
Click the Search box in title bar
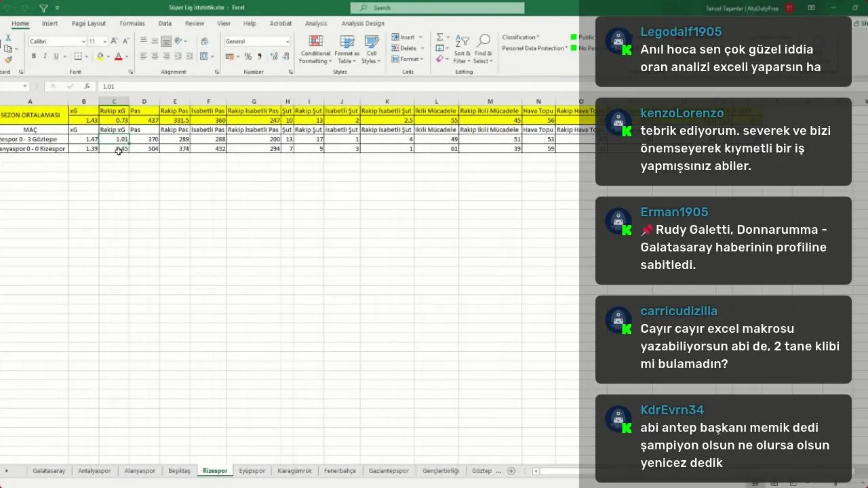point(437,8)
